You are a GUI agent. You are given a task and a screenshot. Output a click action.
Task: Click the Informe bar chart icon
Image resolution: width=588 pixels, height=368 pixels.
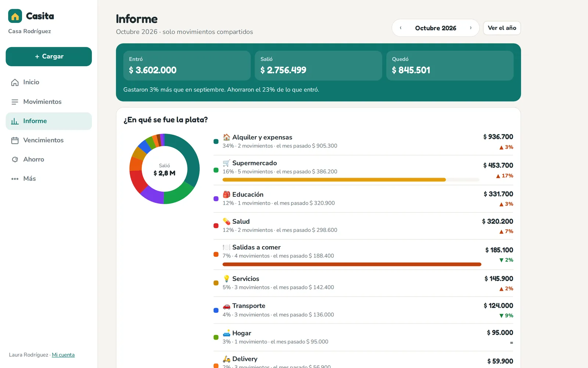(x=15, y=121)
